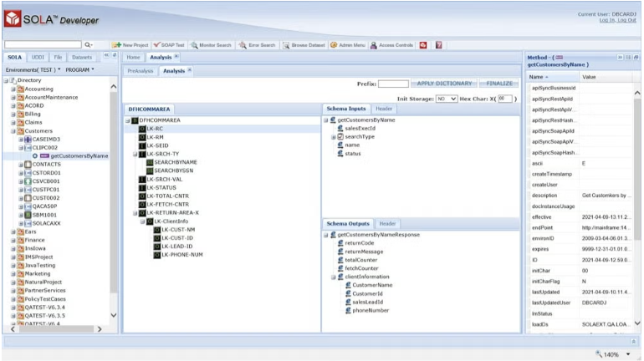The height and width of the screenshot is (361, 644).
Task: Click the help book toolbar icon
Action: point(438,45)
